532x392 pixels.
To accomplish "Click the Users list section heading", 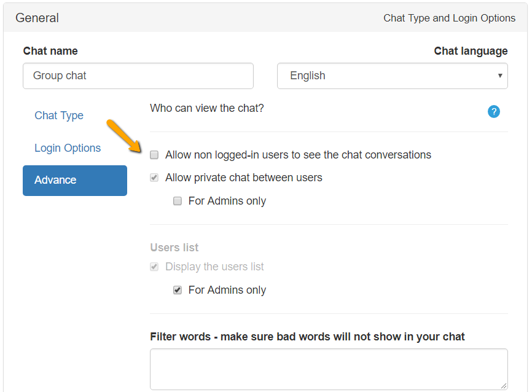I will pos(174,248).
